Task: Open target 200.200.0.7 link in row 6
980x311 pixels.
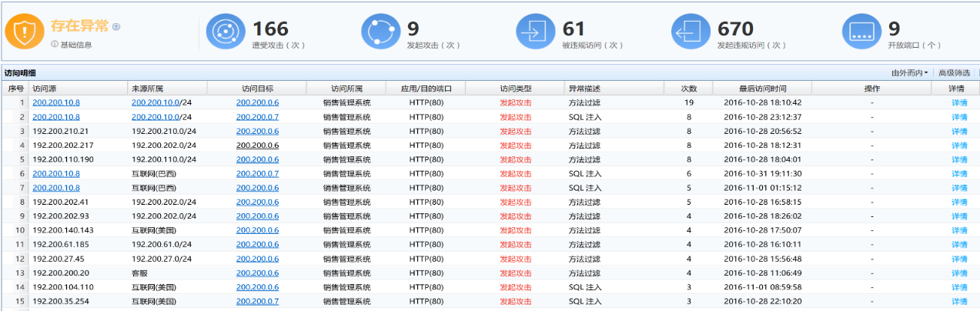Action: [257, 174]
